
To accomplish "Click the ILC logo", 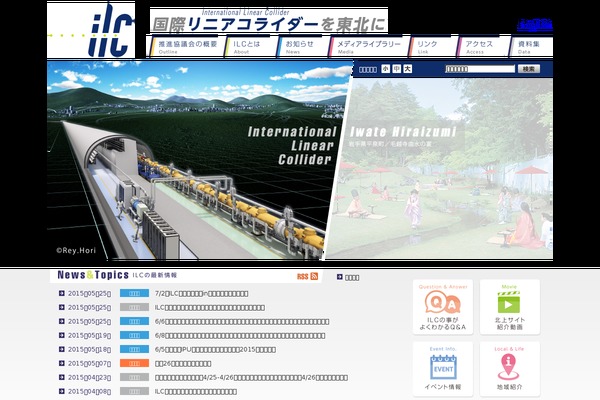I will coord(91,30).
